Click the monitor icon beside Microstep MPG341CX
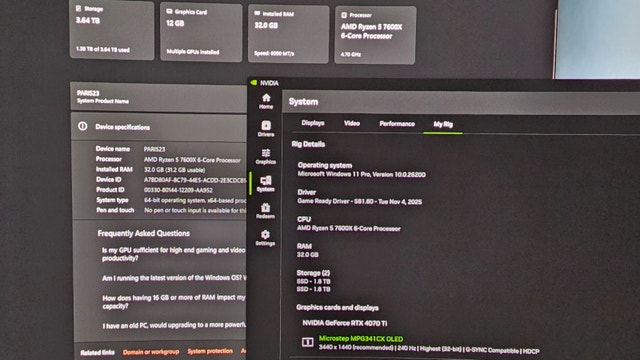The height and width of the screenshot is (360, 640). coord(307,342)
